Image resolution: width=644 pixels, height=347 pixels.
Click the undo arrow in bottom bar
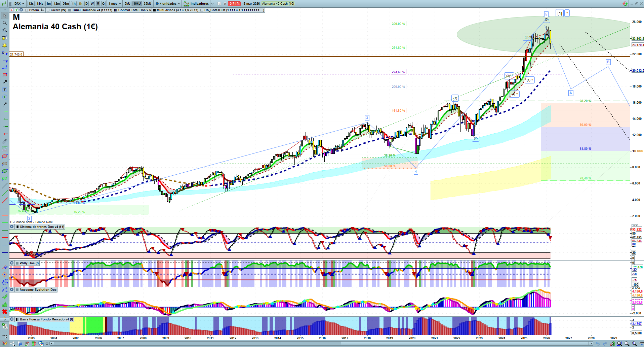(598, 344)
